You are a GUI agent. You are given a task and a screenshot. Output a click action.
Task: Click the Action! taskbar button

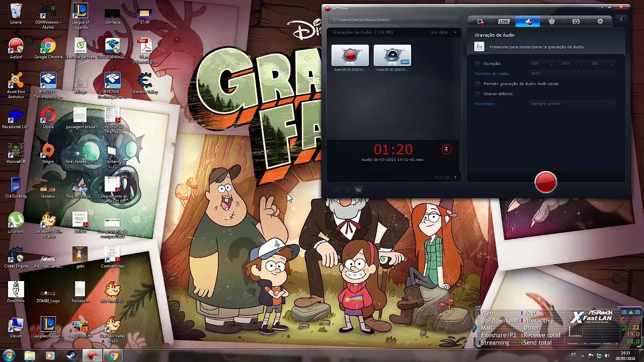click(92, 356)
